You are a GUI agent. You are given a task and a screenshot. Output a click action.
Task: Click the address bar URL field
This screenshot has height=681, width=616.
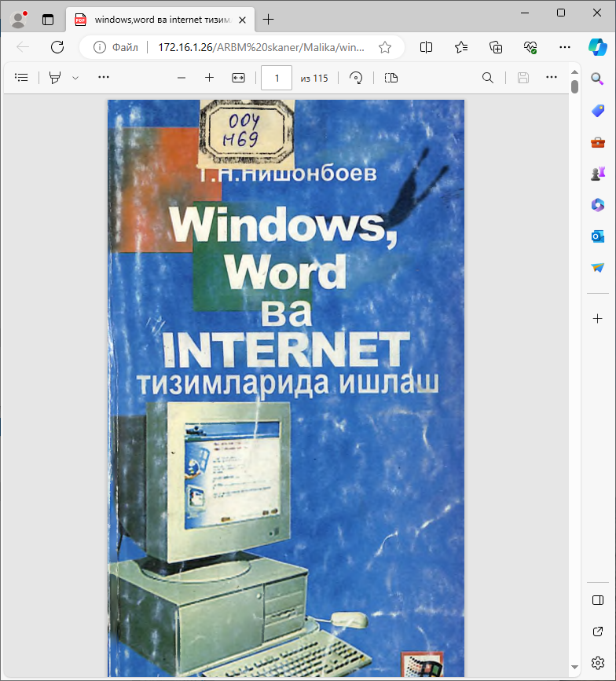(261, 47)
